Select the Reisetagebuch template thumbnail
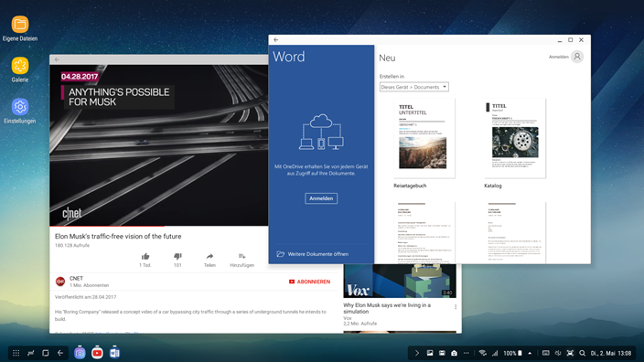This screenshot has height=362, width=644. [x=424, y=138]
